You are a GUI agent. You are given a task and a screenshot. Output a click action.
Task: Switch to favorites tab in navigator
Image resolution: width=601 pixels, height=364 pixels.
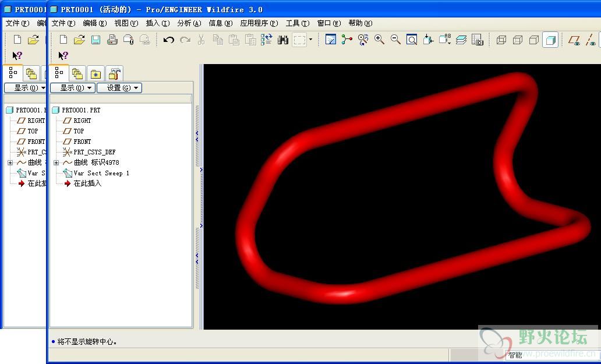tap(96, 73)
